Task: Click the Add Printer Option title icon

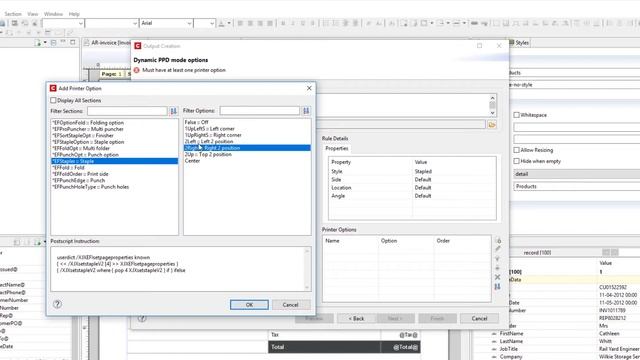Action: click(53, 88)
